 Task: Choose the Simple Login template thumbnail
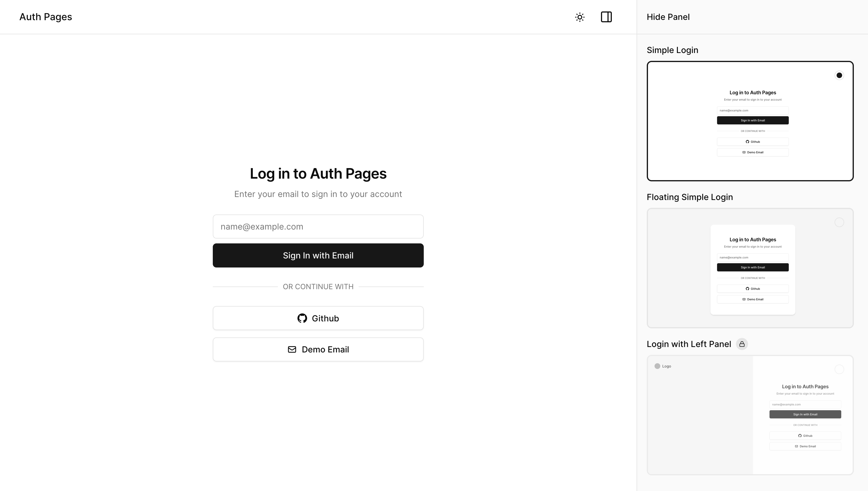click(x=750, y=121)
